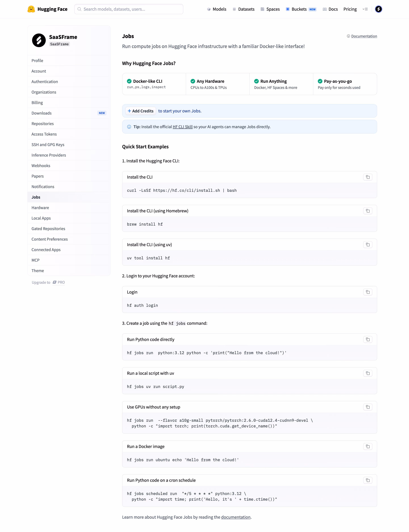409x532 pixels.
Task: Go to Docs in the top navigation
Action: [330, 9]
